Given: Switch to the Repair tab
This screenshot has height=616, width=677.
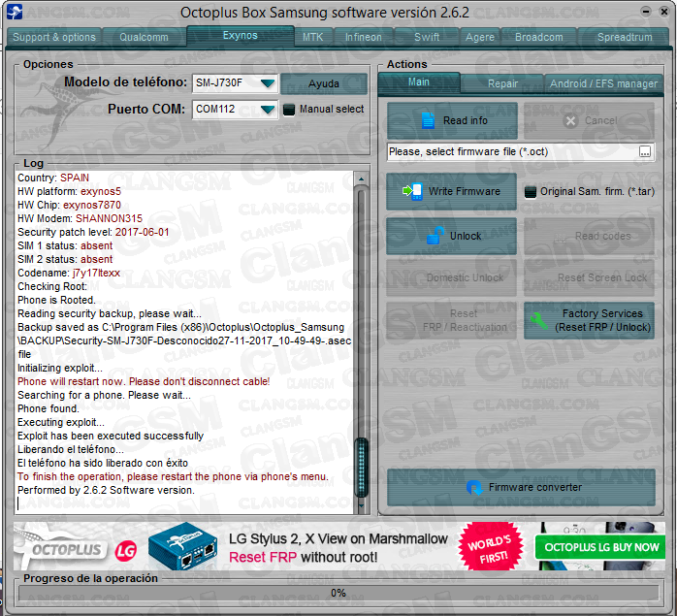Looking at the screenshot, I should (502, 83).
